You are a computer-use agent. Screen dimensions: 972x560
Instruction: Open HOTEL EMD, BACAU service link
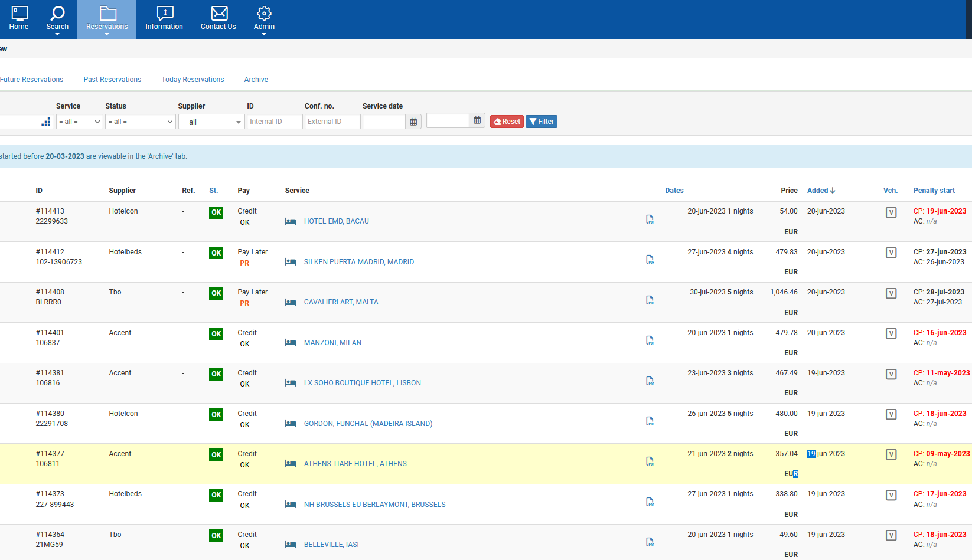point(337,221)
